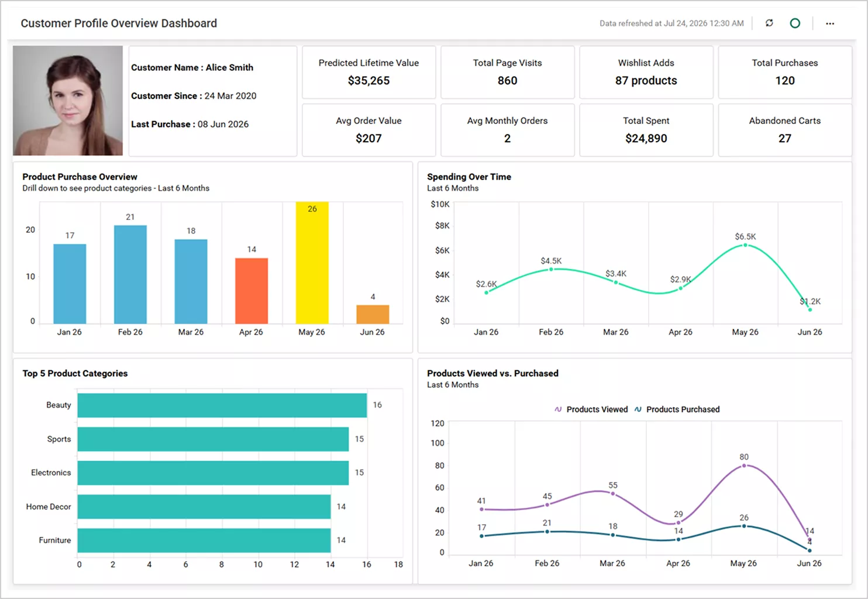Click the 41 products viewed data point
The width and height of the screenshot is (868, 599).
point(481,510)
